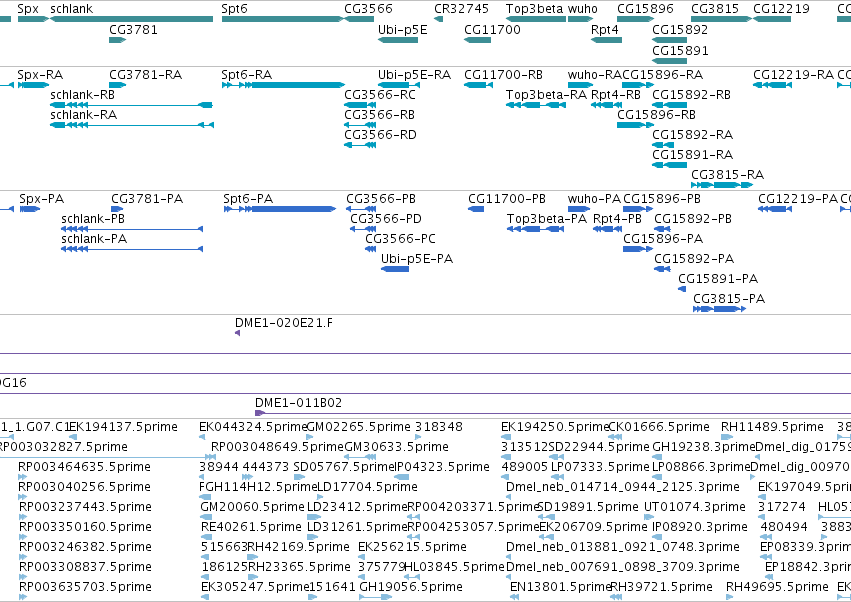Open the 'SD05767.5prime' EST label

343,467
